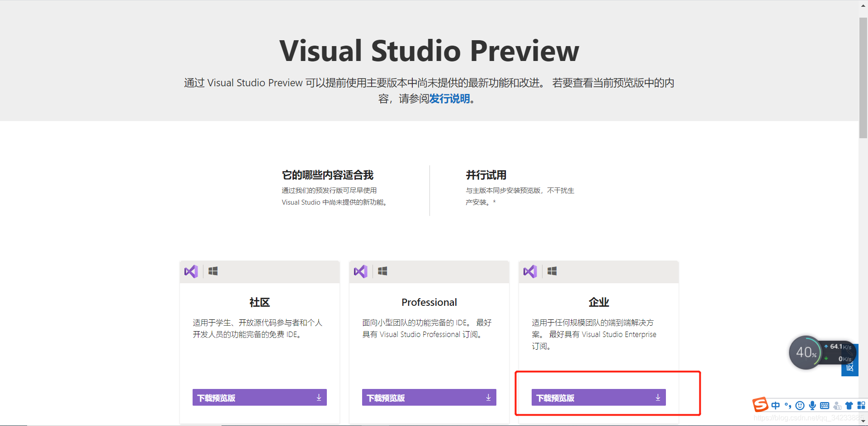The image size is (868, 426).
Task: Open the 发行说明 release notes link
Action: (x=449, y=98)
